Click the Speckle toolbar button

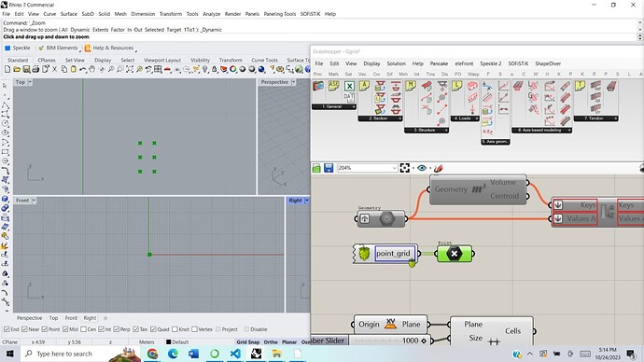(17, 48)
